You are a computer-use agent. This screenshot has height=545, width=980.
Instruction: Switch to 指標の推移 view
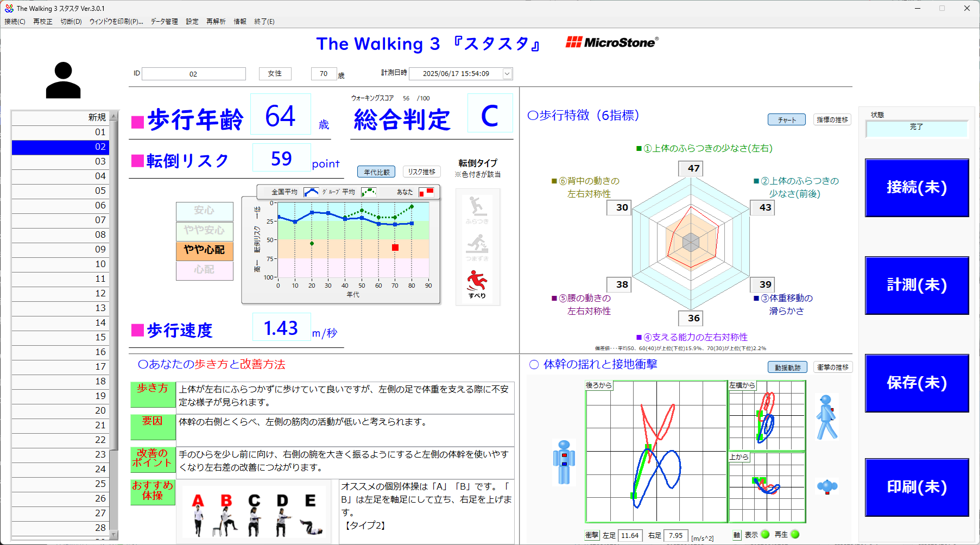pyautogui.click(x=832, y=120)
